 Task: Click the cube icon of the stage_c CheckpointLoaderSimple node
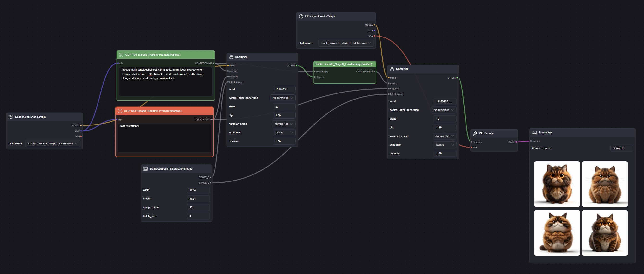[11, 117]
